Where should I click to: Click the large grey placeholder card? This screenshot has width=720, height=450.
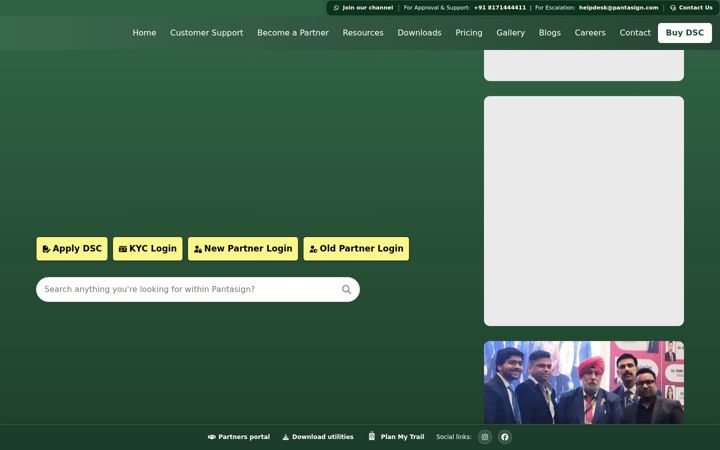pyautogui.click(x=584, y=211)
